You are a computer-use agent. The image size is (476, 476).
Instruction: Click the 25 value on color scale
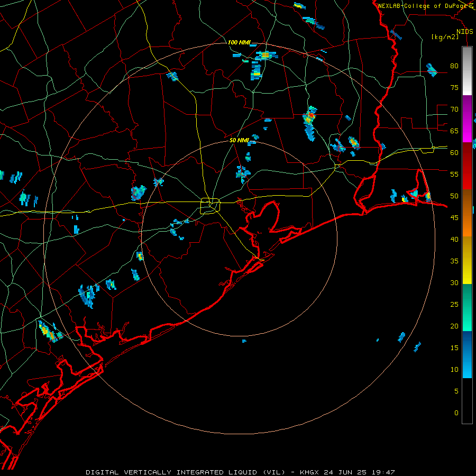pyautogui.click(x=454, y=304)
